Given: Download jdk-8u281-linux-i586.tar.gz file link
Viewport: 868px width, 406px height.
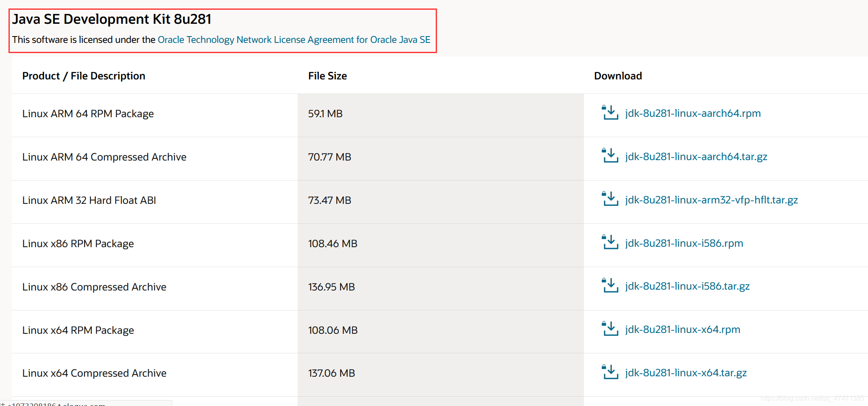Looking at the screenshot, I should click(x=687, y=286).
